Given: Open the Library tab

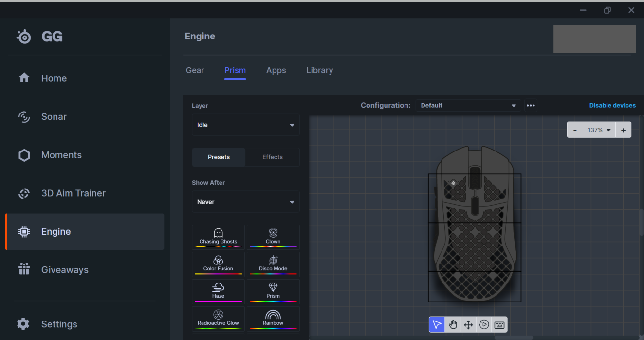Looking at the screenshot, I should pyautogui.click(x=319, y=70).
